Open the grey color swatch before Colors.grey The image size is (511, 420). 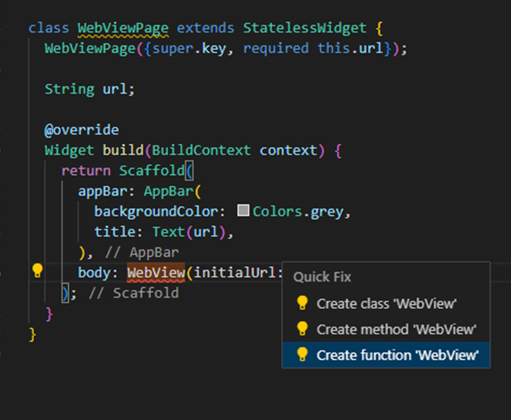[243, 210]
